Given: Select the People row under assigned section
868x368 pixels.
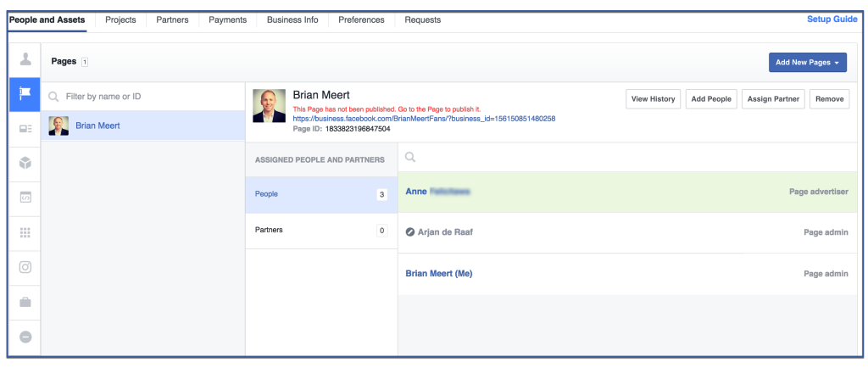Looking at the screenshot, I should click(321, 194).
